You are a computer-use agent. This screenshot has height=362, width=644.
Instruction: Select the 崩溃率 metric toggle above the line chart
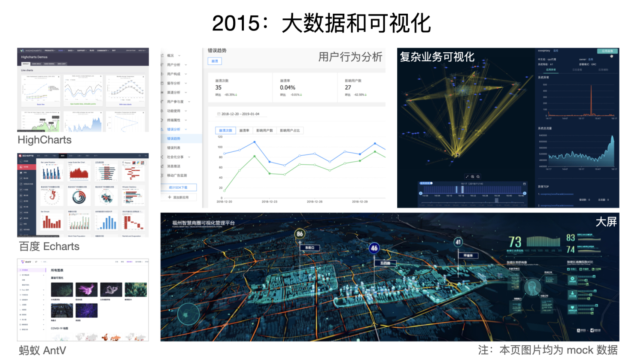(244, 130)
